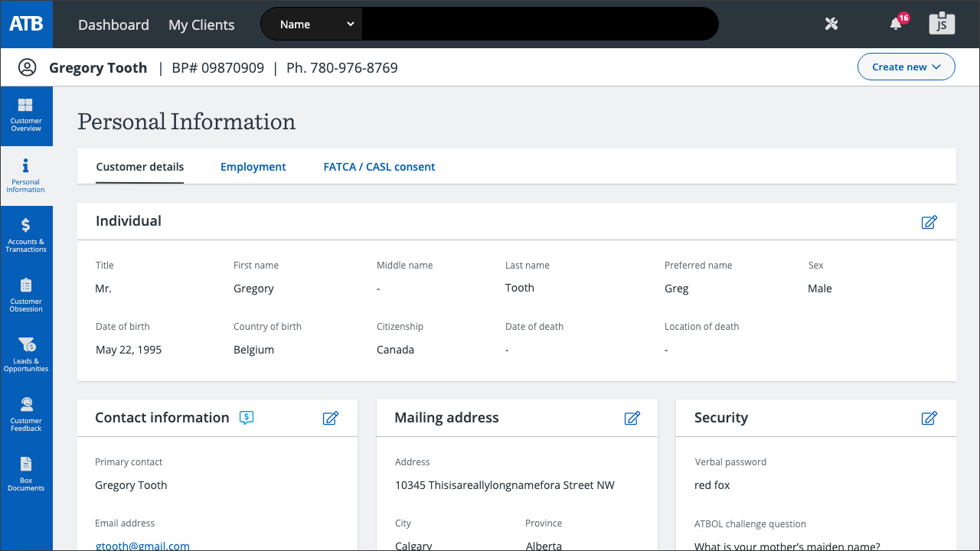The width and height of the screenshot is (980, 551).
Task: Click the ATBOL challenge question label
Action: coord(750,524)
